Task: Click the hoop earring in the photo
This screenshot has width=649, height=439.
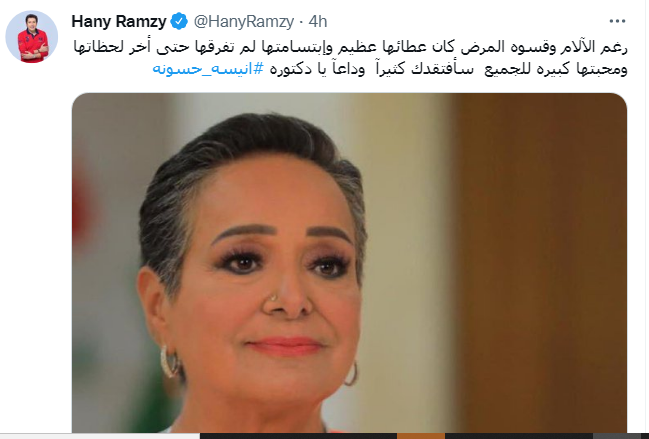Action: 170,362
